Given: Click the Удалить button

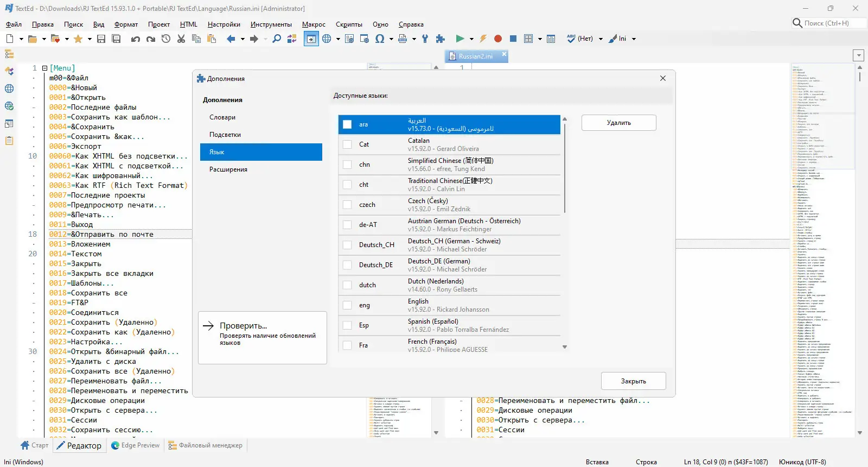Looking at the screenshot, I should pyautogui.click(x=618, y=123).
